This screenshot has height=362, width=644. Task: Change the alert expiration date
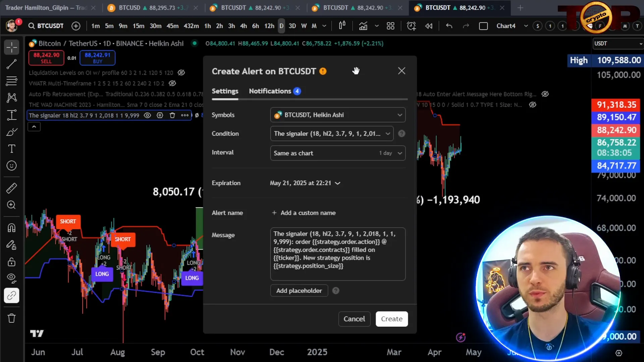tap(305, 183)
